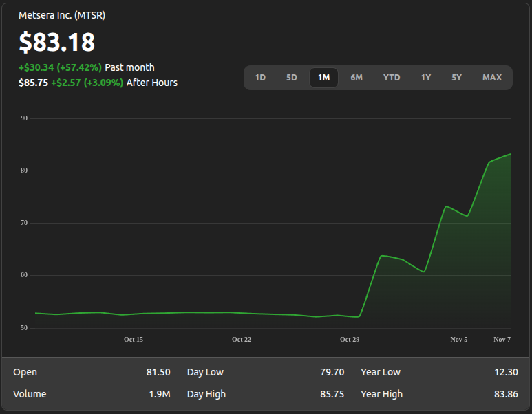The height and width of the screenshot is (414, 532).
Task: Select the YTD range option
Action: pos(392,78)
